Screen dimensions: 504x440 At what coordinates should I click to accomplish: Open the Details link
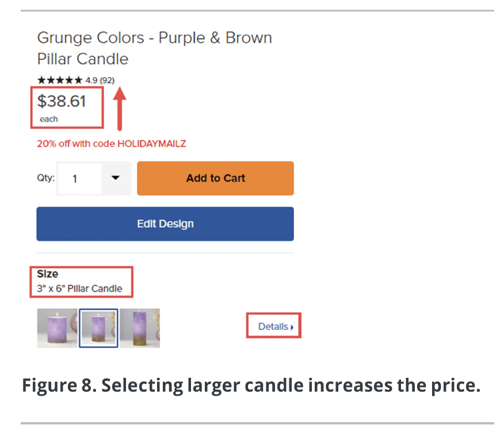273,327
